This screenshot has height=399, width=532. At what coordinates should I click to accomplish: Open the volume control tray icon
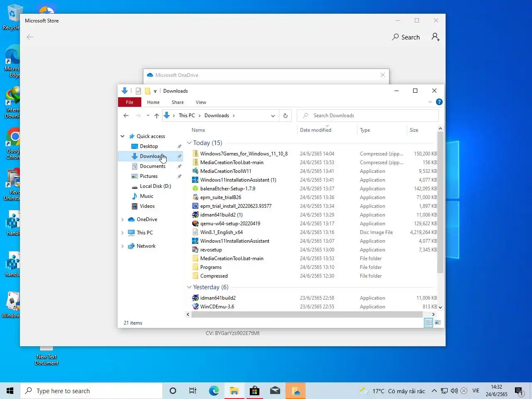tap(454, 391)
